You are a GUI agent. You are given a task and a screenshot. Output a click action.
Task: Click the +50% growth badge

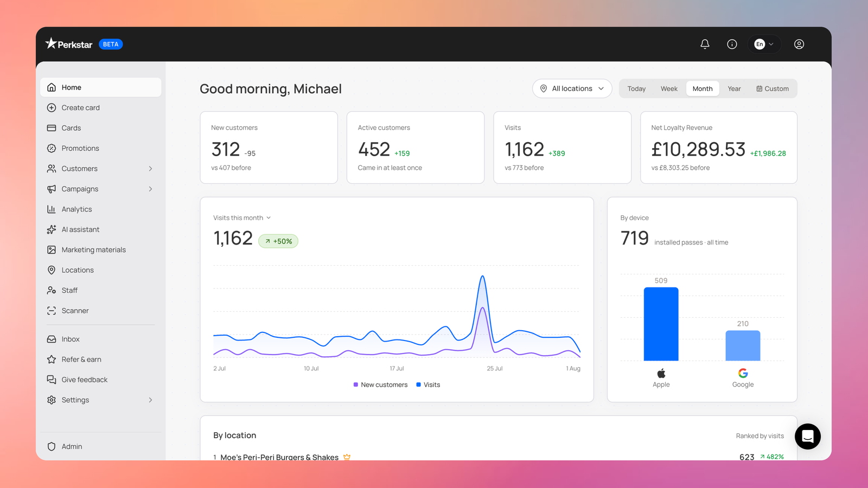[278, 241]
